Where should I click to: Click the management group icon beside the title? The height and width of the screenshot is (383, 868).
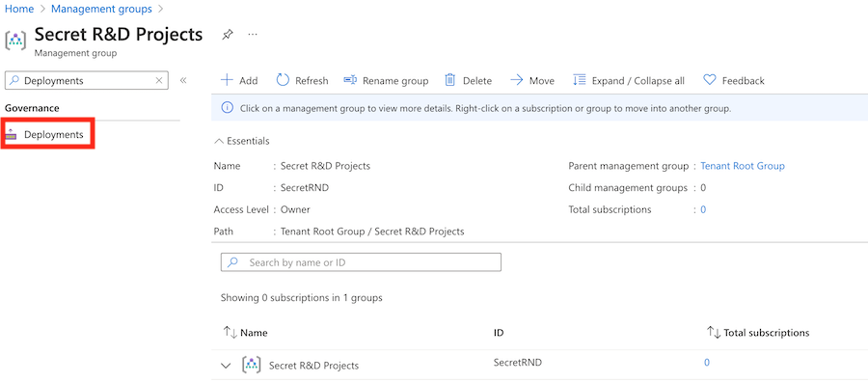[x=14, y=41]
